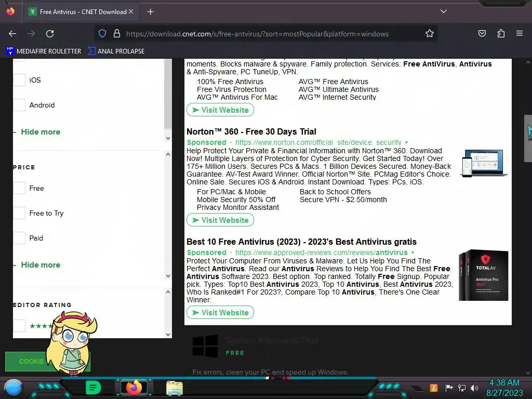Switch to Firefox on the taskbar
532x399 pixels.
pos(134,388)
